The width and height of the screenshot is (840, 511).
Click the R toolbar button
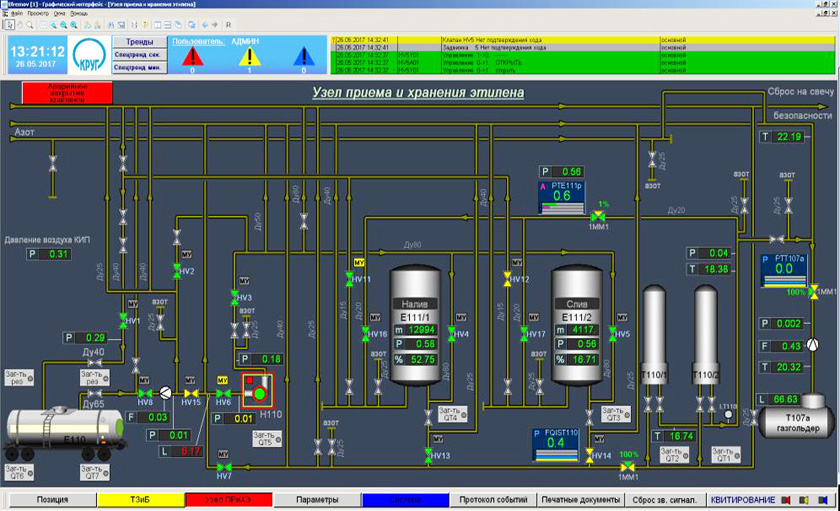click(229, 25)
